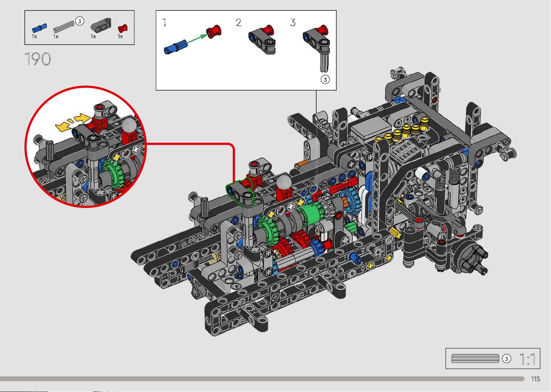The width and height of the screenshot is (551, 392).
Task: Click sub-step 2 connector assembly illustration
Action: [x=262, y=40]
